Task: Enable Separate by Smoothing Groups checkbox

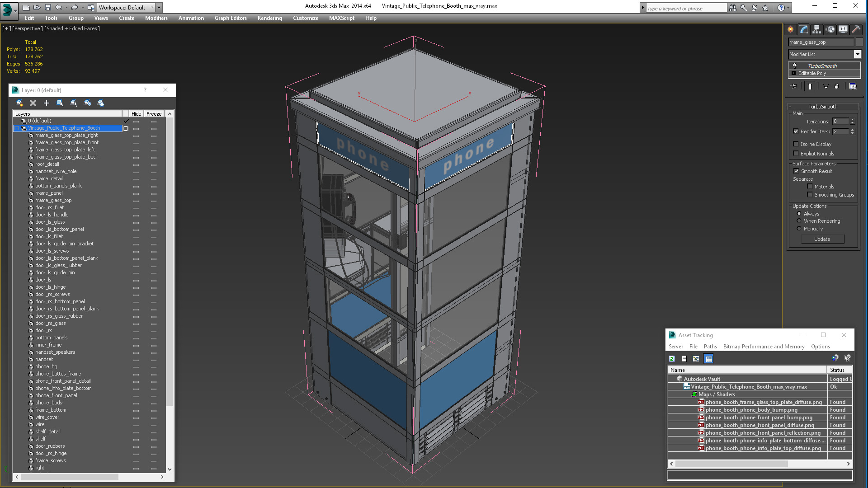Action: [x=810, y=195]
